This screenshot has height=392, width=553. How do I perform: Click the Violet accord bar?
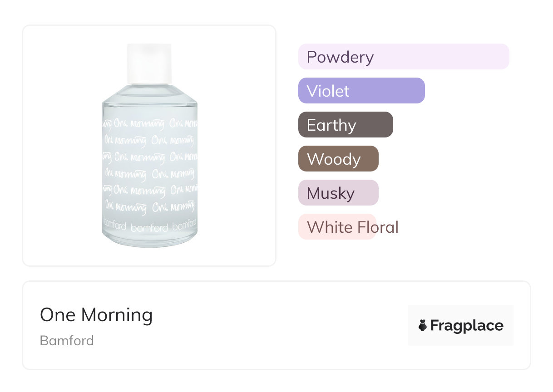(x=361, y=91)
